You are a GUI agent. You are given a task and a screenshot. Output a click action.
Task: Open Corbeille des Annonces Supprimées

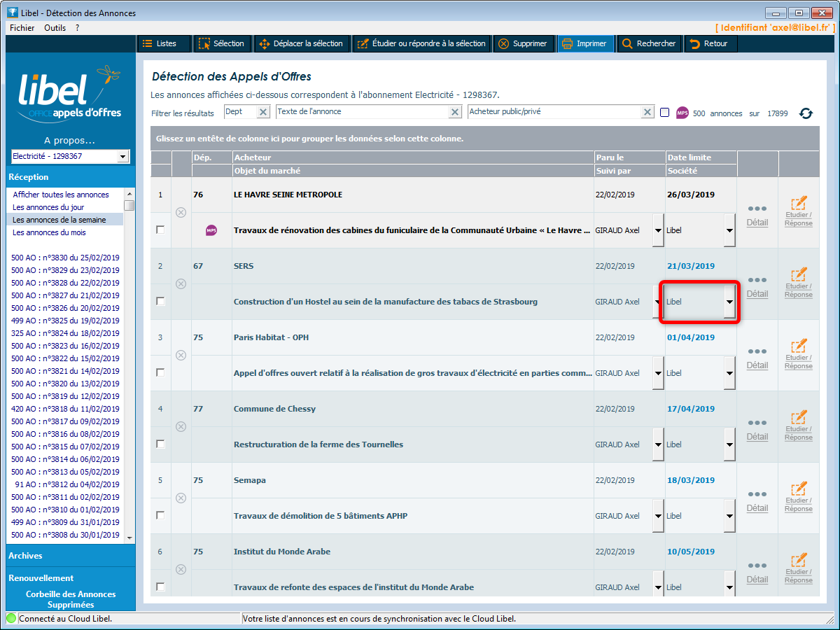coord(71,599)
